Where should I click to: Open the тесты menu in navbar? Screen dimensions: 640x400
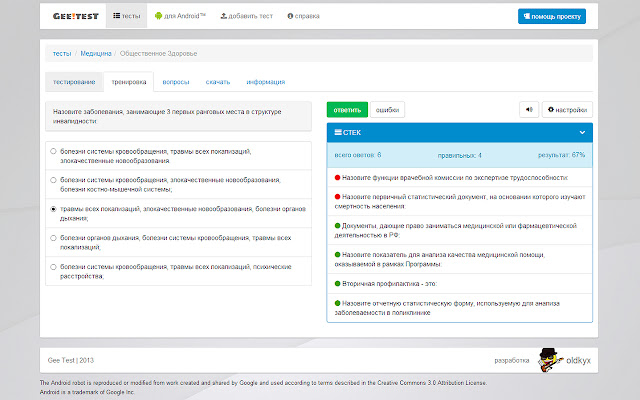(x=127, y=16)
